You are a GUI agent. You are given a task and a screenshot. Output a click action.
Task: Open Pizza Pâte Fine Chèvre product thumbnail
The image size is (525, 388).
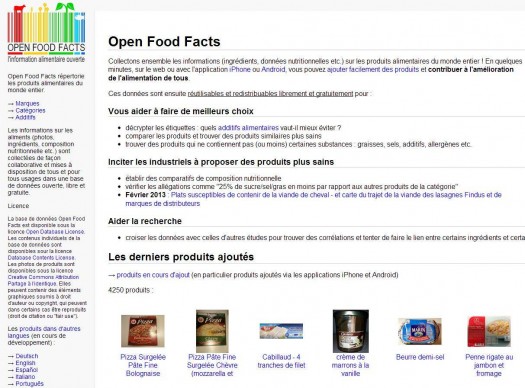(x=212, y=331)
